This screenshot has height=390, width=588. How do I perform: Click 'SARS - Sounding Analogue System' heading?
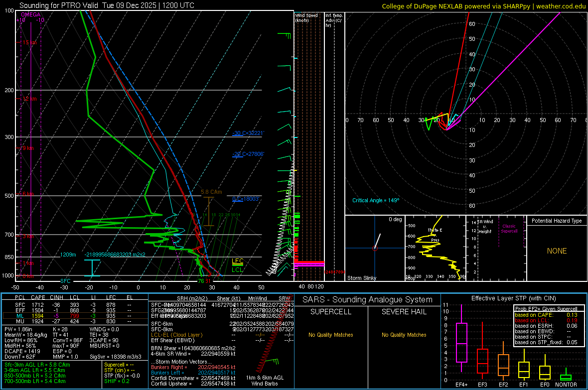[368, 300]
